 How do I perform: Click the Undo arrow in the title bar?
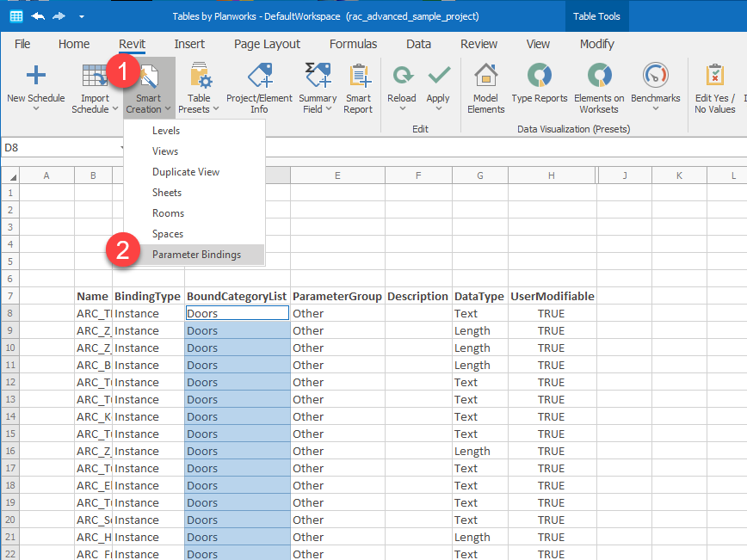pyautogui.click(x=38, y=16)
